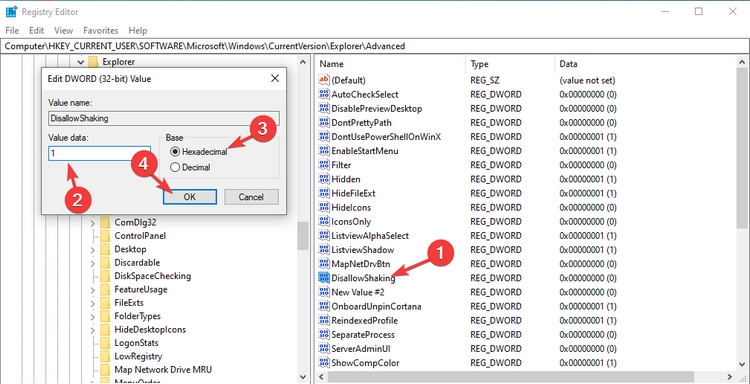750x384 pixels.
Task: Close the Edit DWORD dialog
Action: pyautogui.click(x=275, y=78)
